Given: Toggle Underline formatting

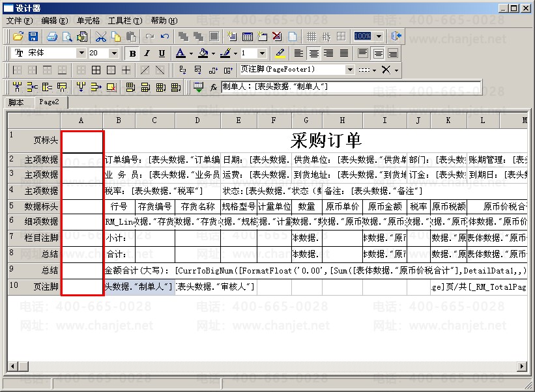Looking at the screenshot, I should click(x=162, y=53).
